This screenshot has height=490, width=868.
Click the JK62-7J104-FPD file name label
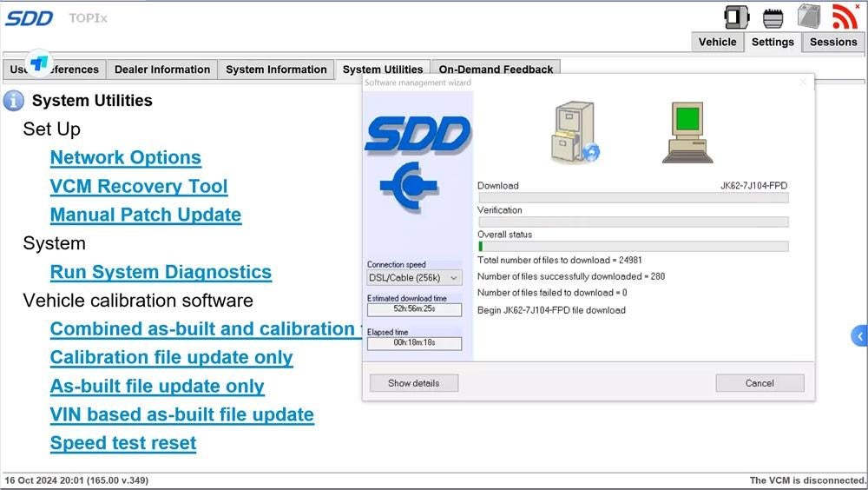(753, 186)
